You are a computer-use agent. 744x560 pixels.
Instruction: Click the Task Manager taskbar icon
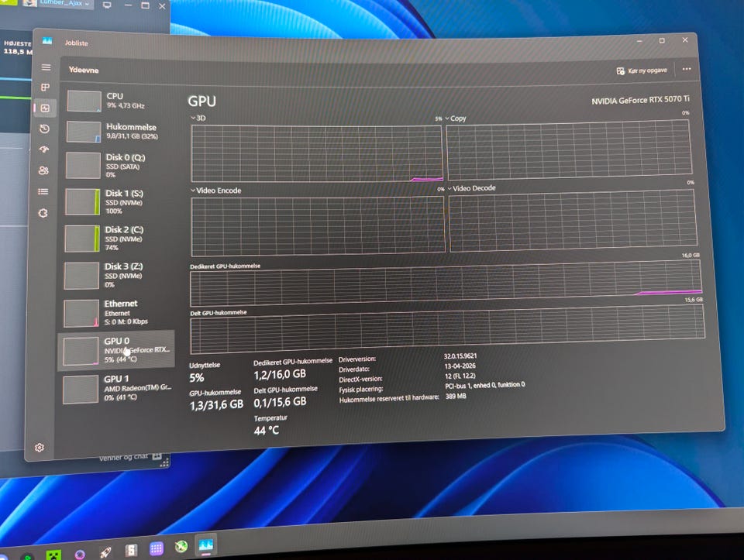click(x=206, y=546)
